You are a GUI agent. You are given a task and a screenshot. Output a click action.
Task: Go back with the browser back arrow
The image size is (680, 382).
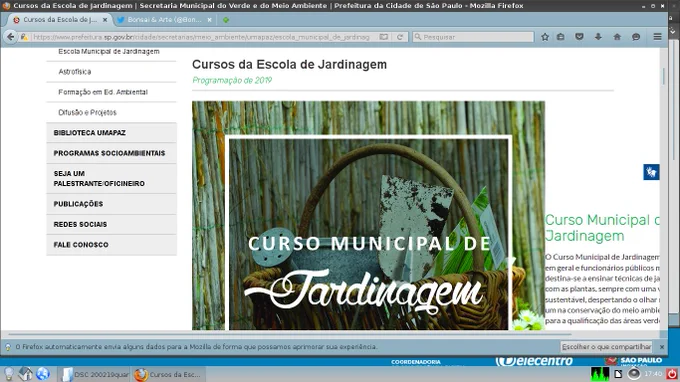tap(10, 37)
